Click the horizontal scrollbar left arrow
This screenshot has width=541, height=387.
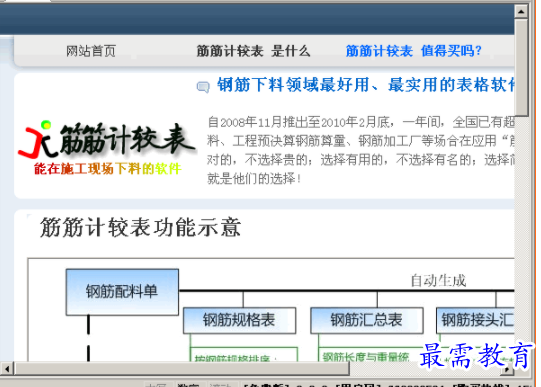7,369
